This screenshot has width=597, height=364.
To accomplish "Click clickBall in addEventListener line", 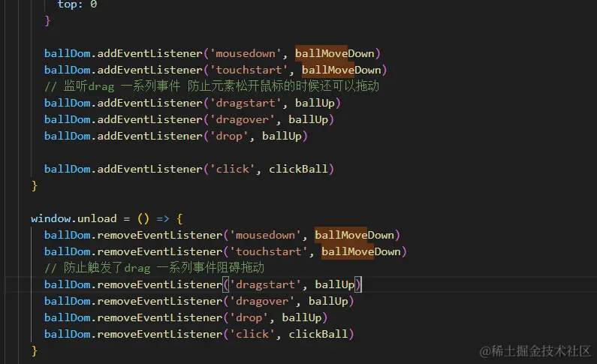I will click(299, 169).
